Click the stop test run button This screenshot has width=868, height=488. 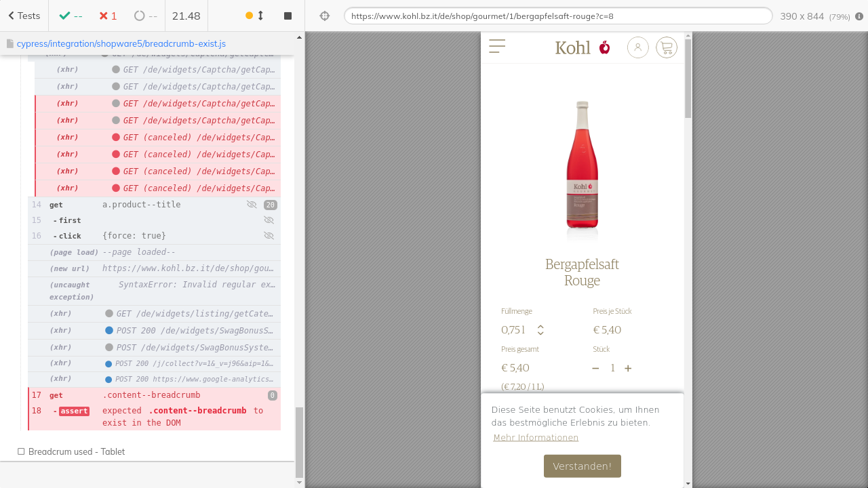click(288, 16)
